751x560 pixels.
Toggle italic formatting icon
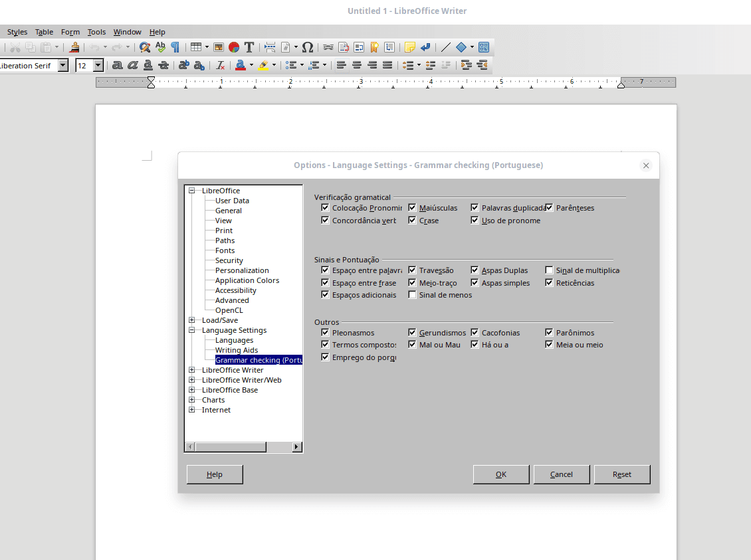(133, 65)
